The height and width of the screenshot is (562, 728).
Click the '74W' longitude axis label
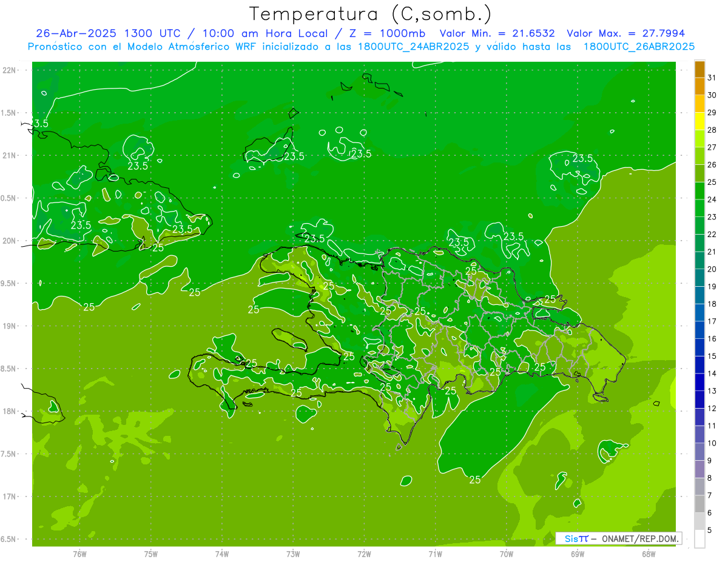coord(221,554)
